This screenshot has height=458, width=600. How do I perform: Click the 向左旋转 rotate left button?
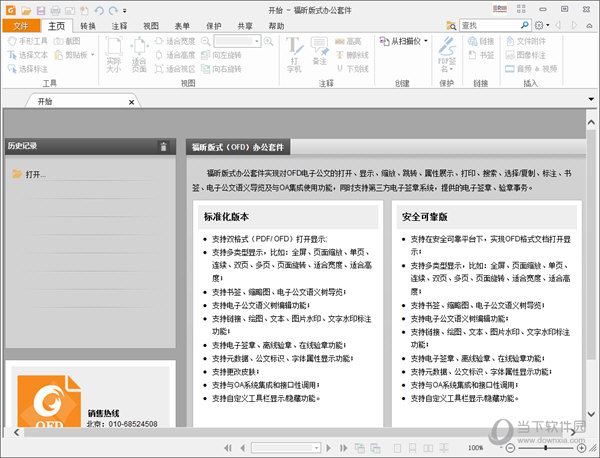pyautogui.click(x=222, y=55)
